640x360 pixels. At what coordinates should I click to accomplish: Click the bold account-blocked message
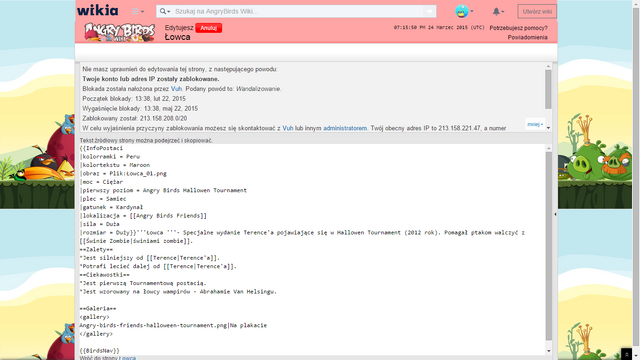click(x=151, y=79)
